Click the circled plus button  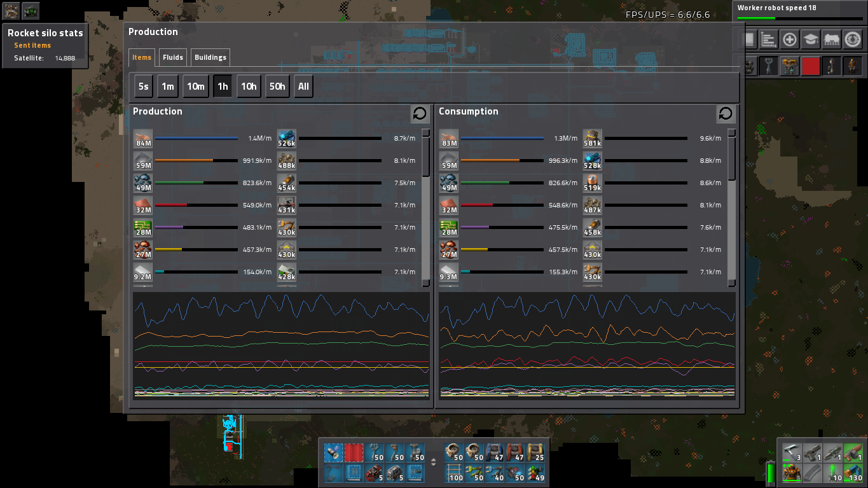(790, 39)
